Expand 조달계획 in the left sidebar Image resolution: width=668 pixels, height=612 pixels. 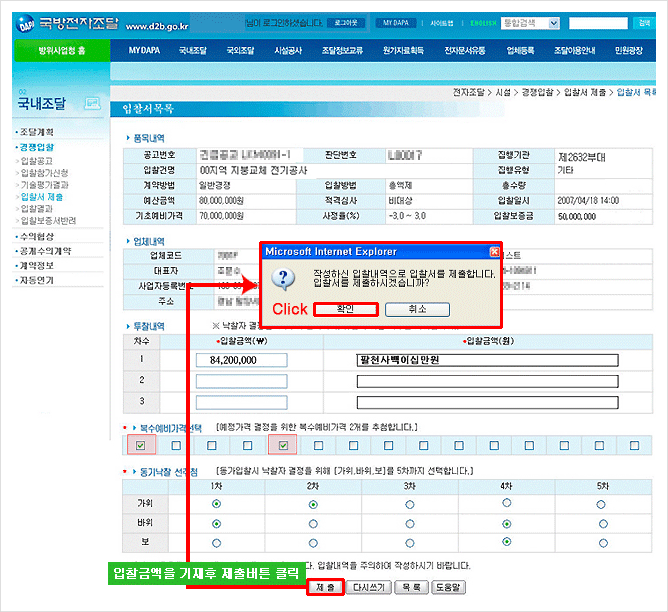pyautogui.click(x=38, y=132)
